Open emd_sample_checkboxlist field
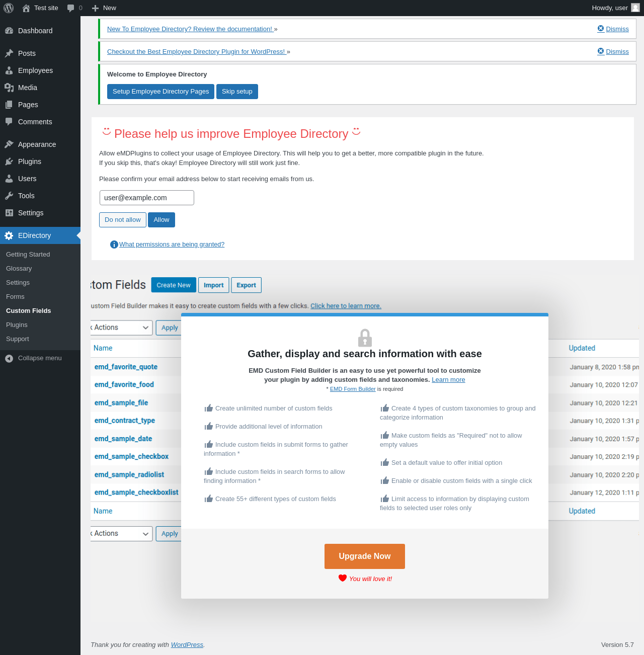 (x=136, y=493)
